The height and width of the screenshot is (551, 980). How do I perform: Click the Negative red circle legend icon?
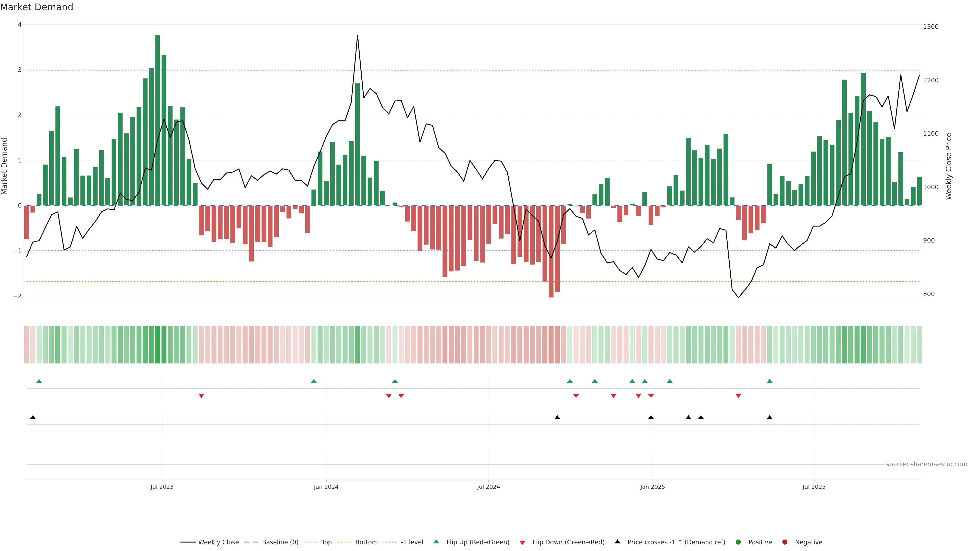pos(785,542)
